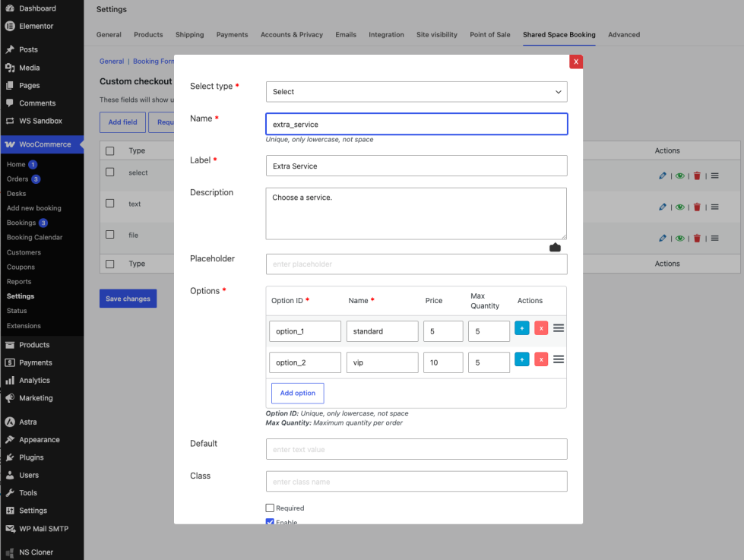Open Booking Calendar submenu link
The height and width of the screenshot is (560, 744).
pos(35,237)
